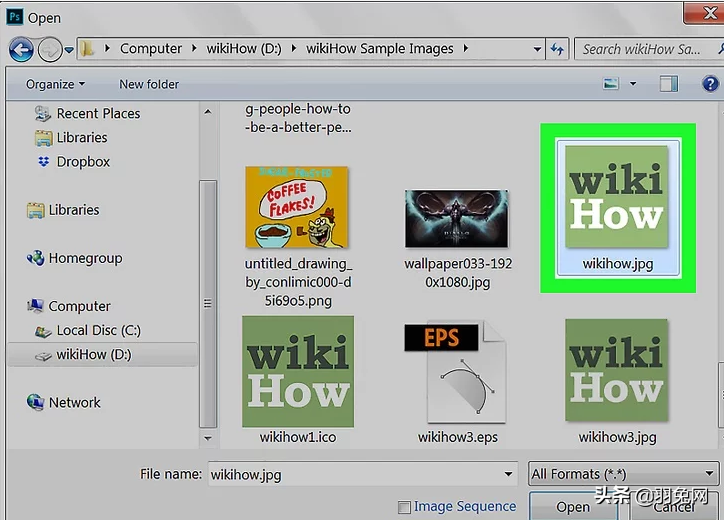This screenshot has width=724, height=520.
Task: Select wikiHow Sample Images in the address path
Action: pos(380,48)
